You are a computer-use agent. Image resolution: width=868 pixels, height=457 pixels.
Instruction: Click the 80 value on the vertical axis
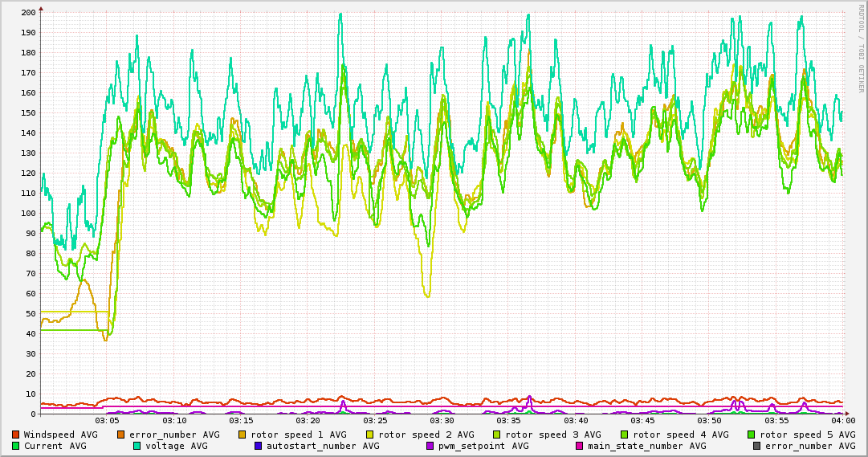pyautogui.click(x=31, y=253)
